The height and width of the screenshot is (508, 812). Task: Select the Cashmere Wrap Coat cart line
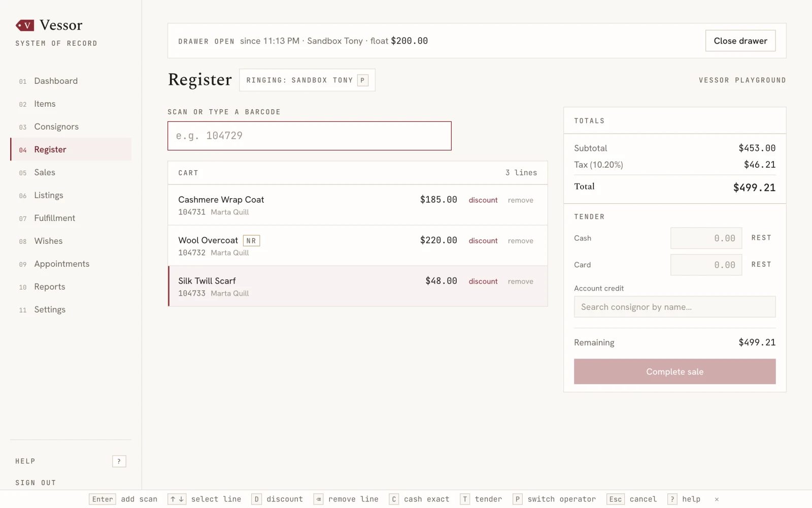click(x=358, y=205)
